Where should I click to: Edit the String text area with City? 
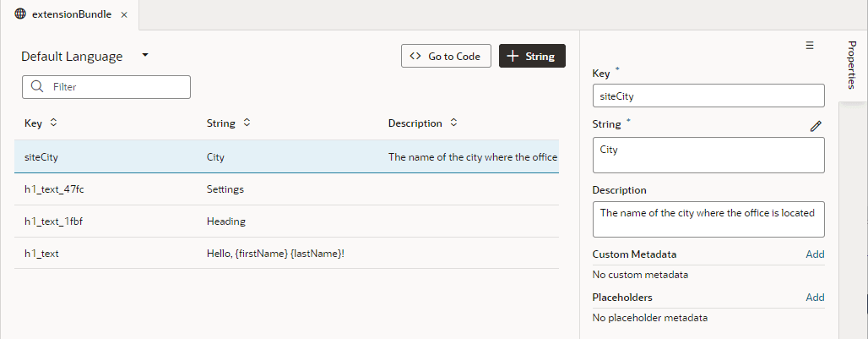pyautogui.click(x=708, y=155)
